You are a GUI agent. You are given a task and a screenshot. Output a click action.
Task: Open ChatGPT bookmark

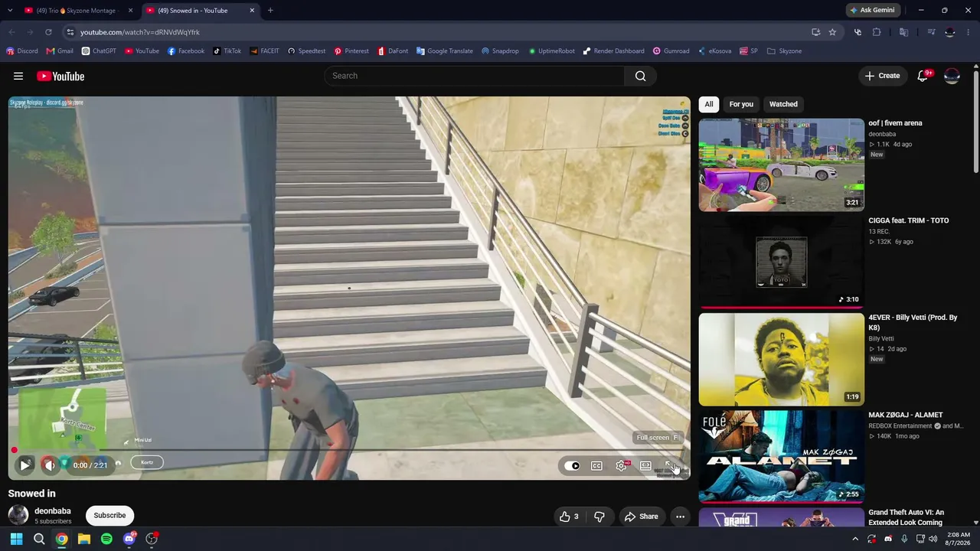[x=99, y=51]
